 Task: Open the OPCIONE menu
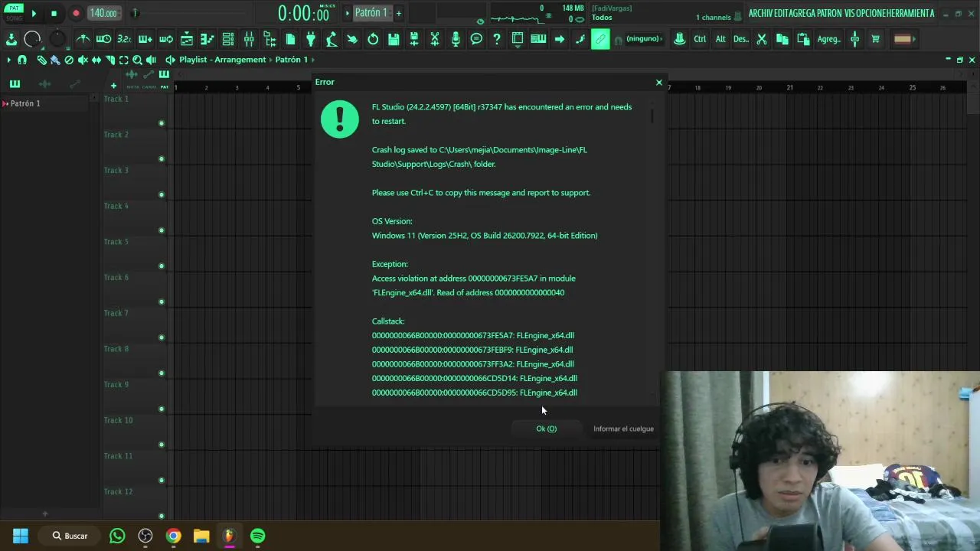pos(871,13)
